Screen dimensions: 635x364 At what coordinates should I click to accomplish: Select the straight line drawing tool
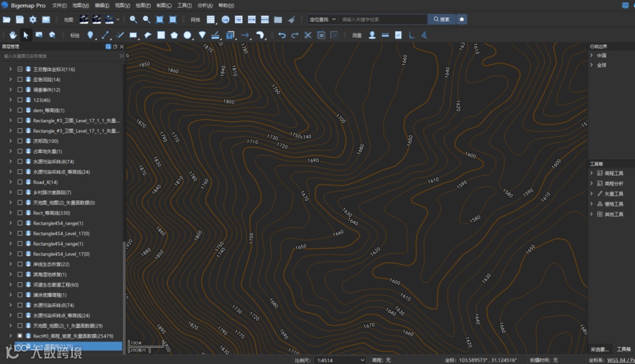[105, 35]
